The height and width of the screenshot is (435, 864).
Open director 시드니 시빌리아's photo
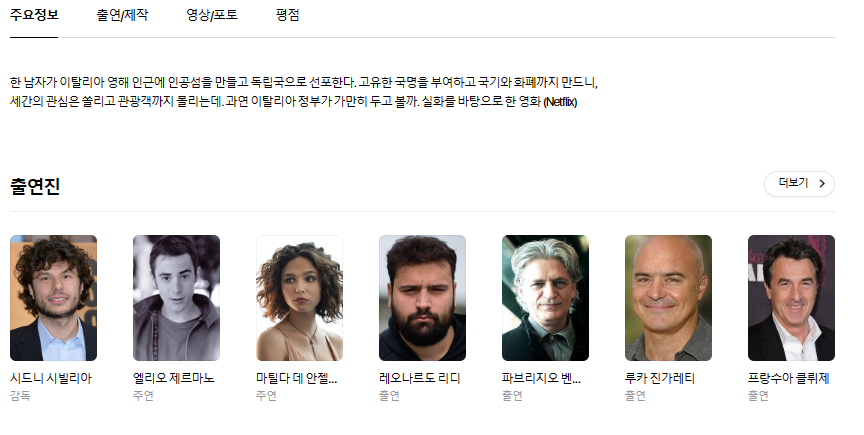[53, 298]
